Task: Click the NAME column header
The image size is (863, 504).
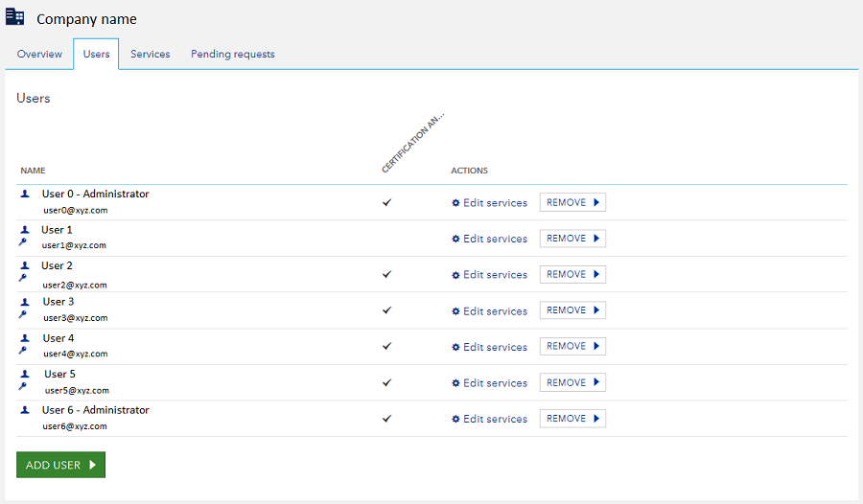Action: click(x=33, y=171)
